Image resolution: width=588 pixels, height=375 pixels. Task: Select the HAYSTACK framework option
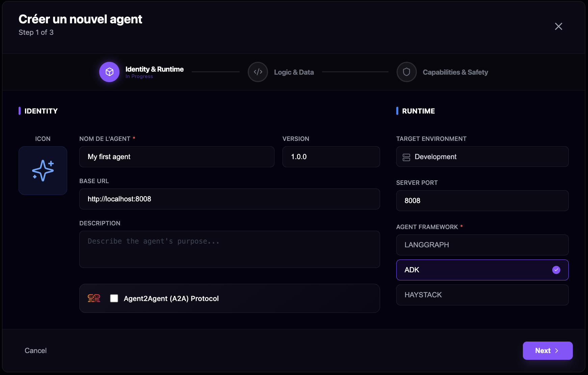[482, 295]
